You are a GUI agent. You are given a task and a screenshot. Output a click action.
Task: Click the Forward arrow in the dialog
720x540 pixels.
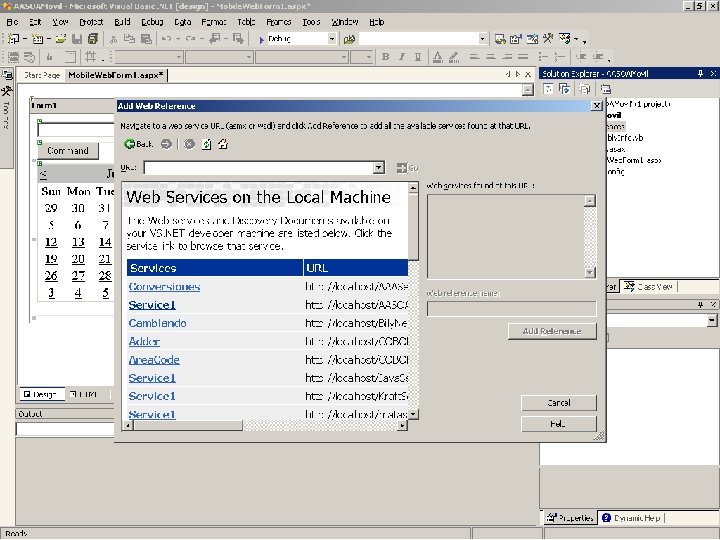tap(166, 144)
